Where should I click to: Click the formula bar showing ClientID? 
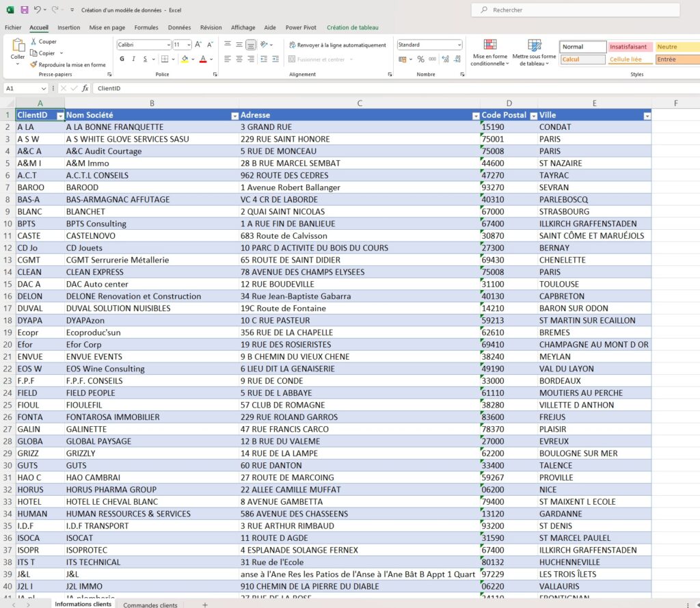point(396,88)
